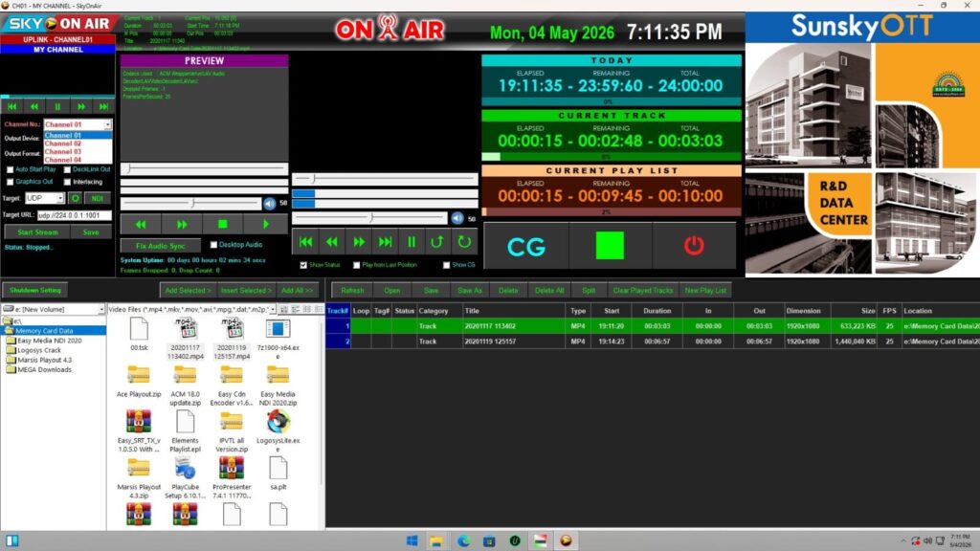This screenshot has width=980, height=551.
Task: Uncheck Show Status checkbox
Action: pyautogui.click(x=303, y=265)
